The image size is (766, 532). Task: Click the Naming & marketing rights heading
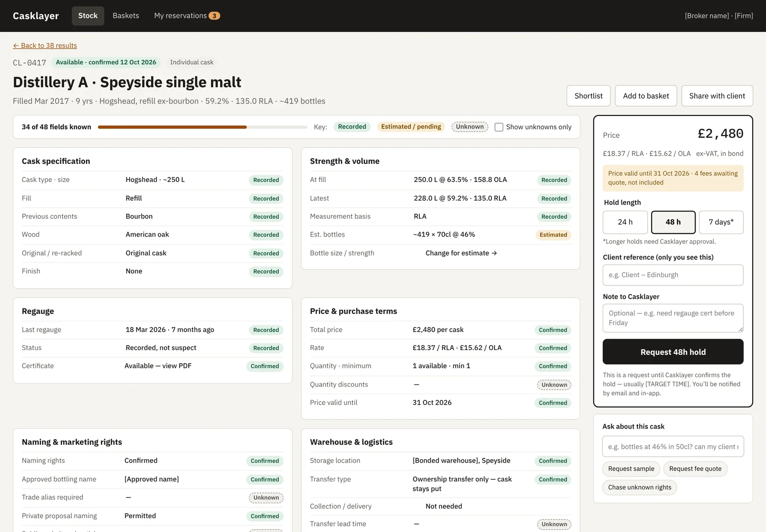coord(72,442)
